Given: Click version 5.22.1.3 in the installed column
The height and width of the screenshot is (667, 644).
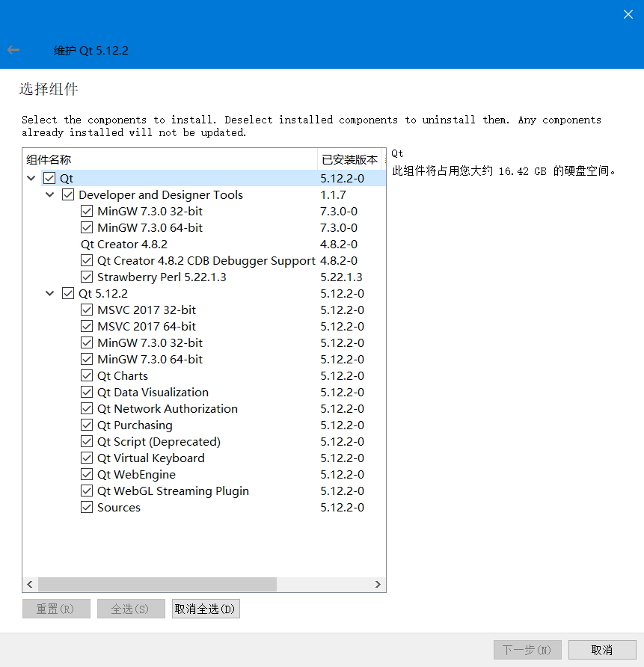Looking at the screenshot, I should 341,277.
